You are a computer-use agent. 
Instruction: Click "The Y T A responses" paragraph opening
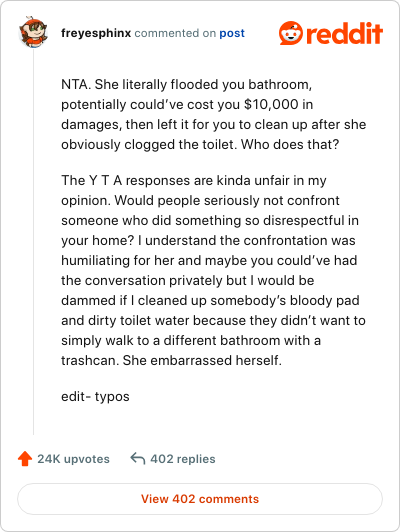(126, 180)
